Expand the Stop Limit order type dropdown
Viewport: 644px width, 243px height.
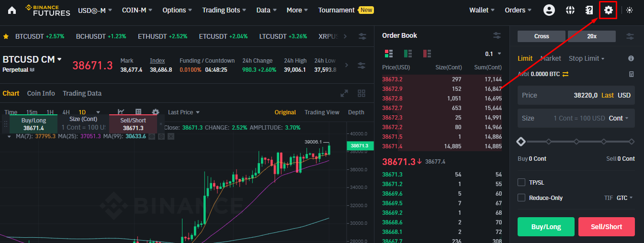click(x=587, y=58)
